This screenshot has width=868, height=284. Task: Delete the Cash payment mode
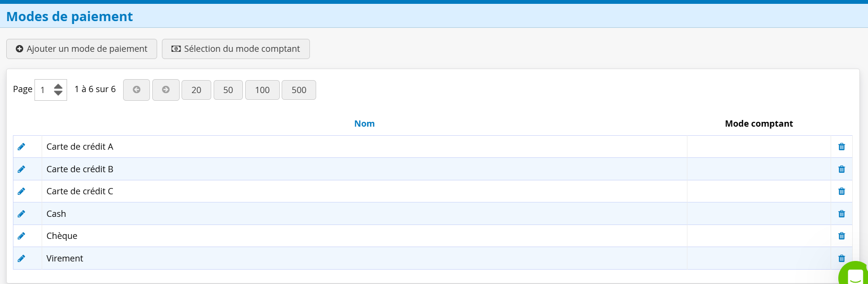pyautogui.click(x=842, y=214)
